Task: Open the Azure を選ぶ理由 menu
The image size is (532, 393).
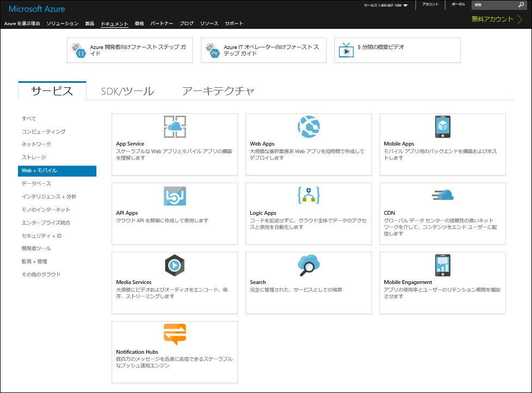Action: click(x=22, y=23)
